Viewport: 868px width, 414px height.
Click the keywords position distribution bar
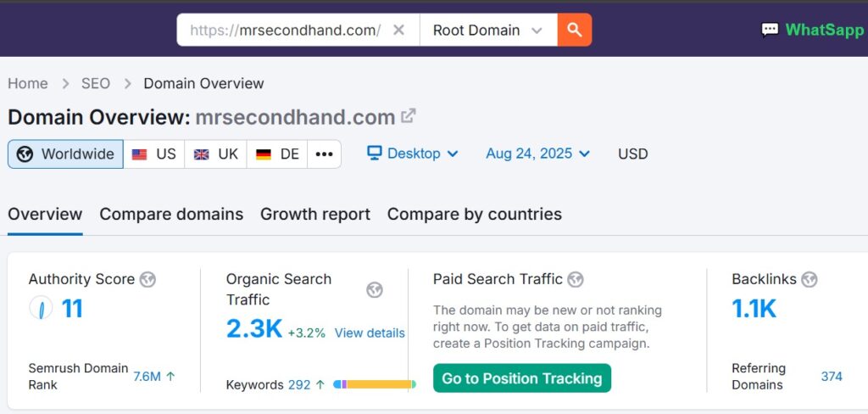click(374, 384)
